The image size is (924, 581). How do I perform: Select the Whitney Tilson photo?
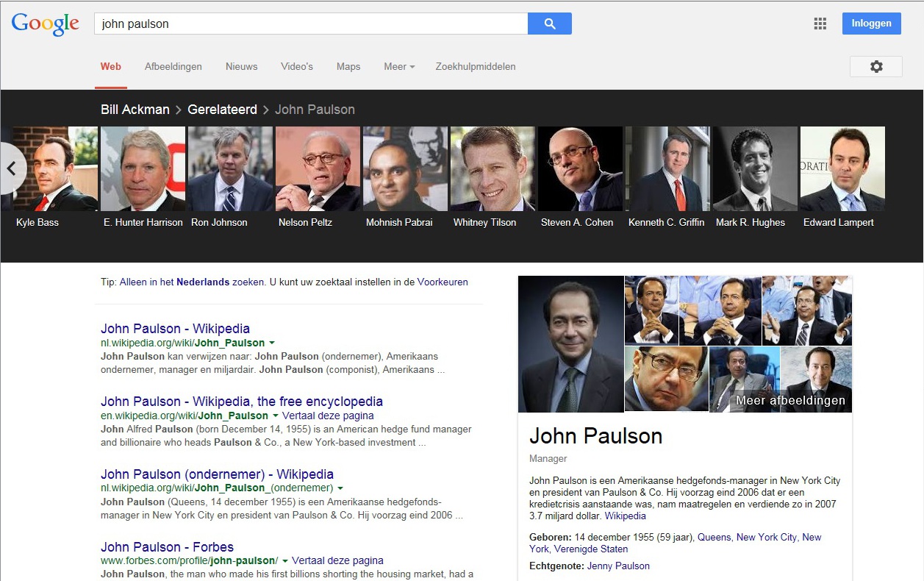(493, 169)
